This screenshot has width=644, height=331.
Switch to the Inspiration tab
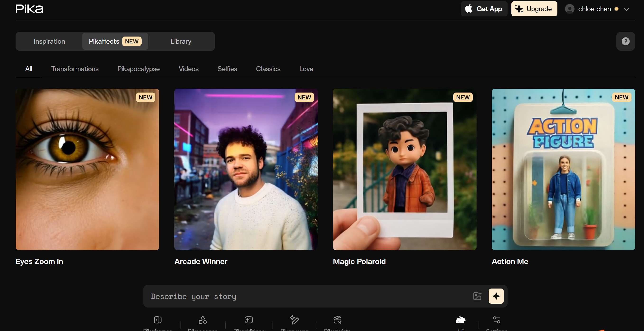pos(49,41)
